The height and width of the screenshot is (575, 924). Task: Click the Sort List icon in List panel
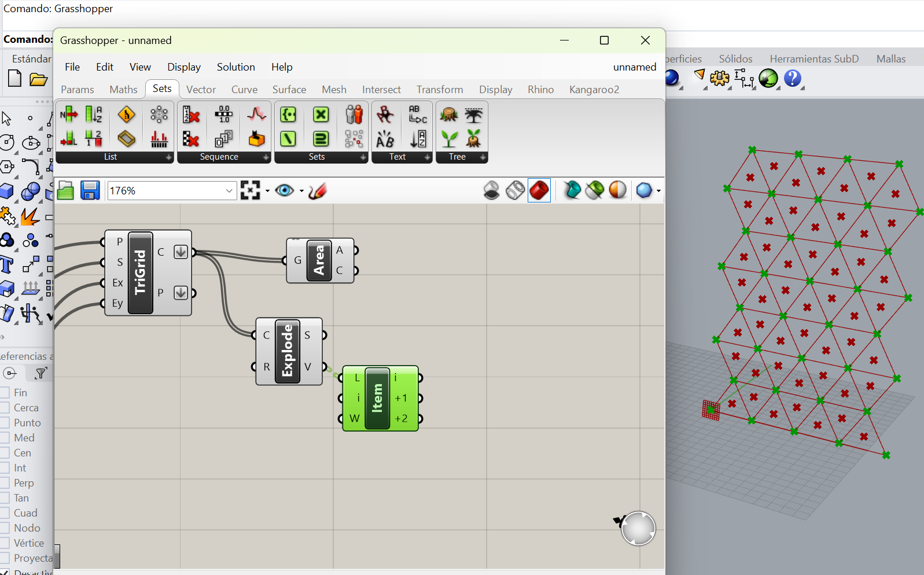click(94, 115)
